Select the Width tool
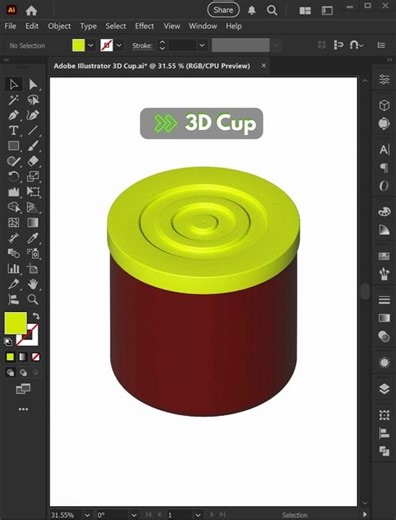Image resolution: width=396 pixels, height=520 pixels. click(13, 192)
